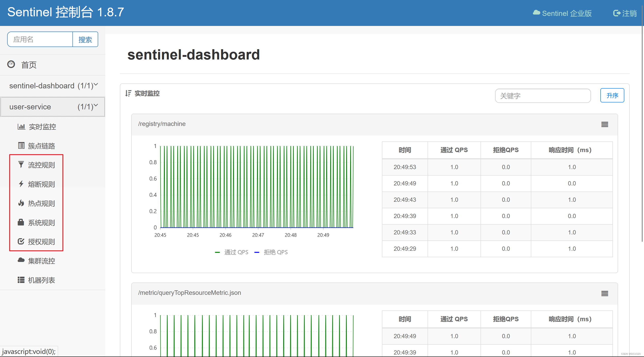Click the 升序 sort order button
This screenshot has width=644, height=357.
tap(612, 95)
